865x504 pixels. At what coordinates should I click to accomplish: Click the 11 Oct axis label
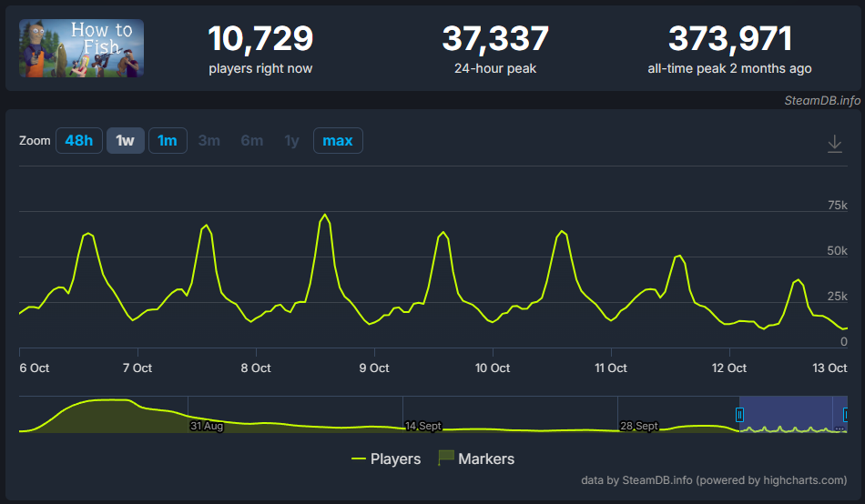(611, 368)
